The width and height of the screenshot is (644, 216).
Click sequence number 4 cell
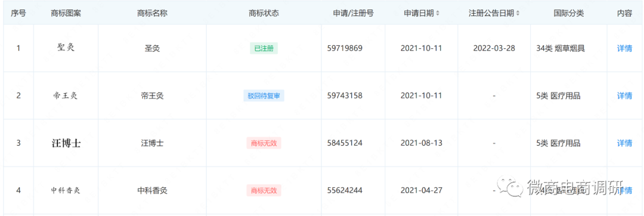tap(18, 190)
